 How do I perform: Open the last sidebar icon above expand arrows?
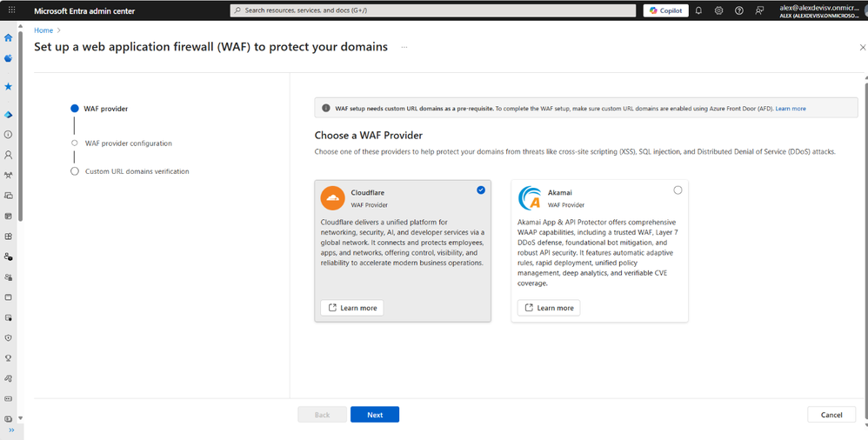[x=9, y=418]
